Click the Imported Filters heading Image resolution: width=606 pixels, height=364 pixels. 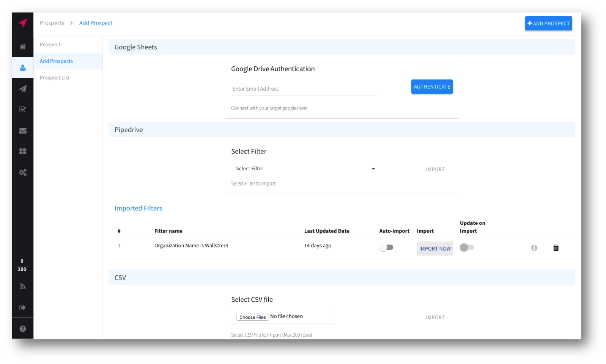point(138,208)
